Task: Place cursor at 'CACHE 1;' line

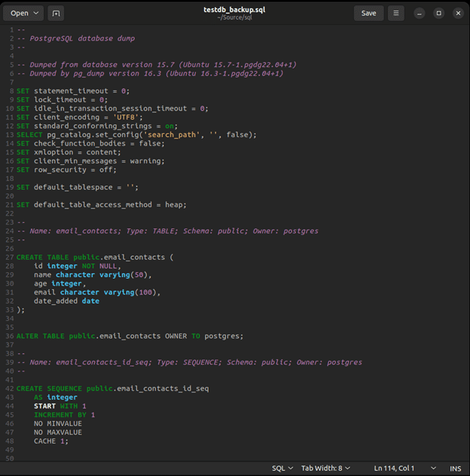Action: click(50, 441)
